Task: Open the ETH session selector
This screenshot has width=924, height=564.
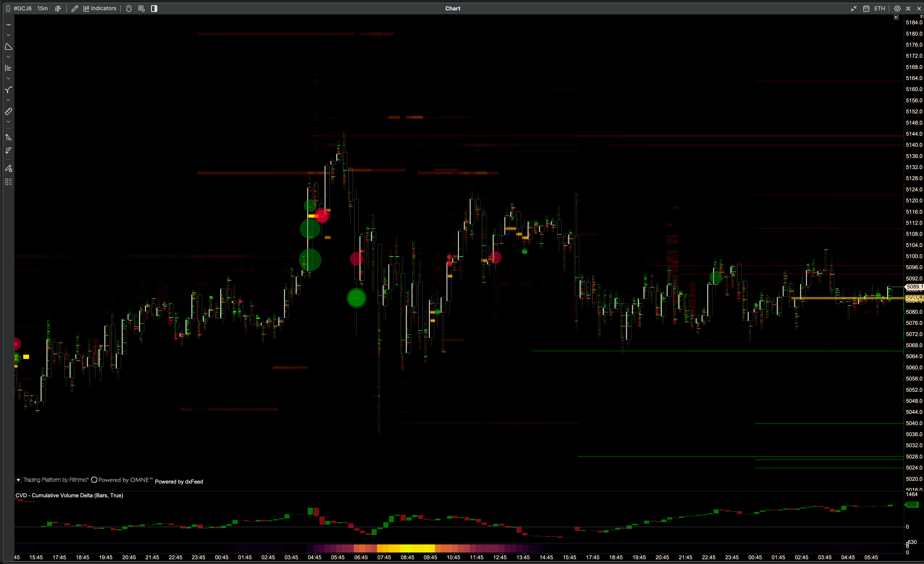Action: (x=879, y=8)
